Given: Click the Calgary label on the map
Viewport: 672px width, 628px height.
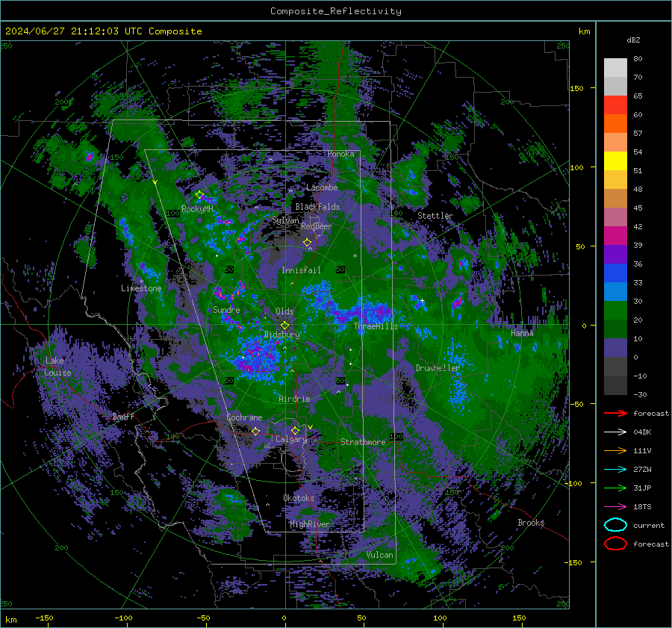Looking at the screenshot, I should tap(291, 439).
